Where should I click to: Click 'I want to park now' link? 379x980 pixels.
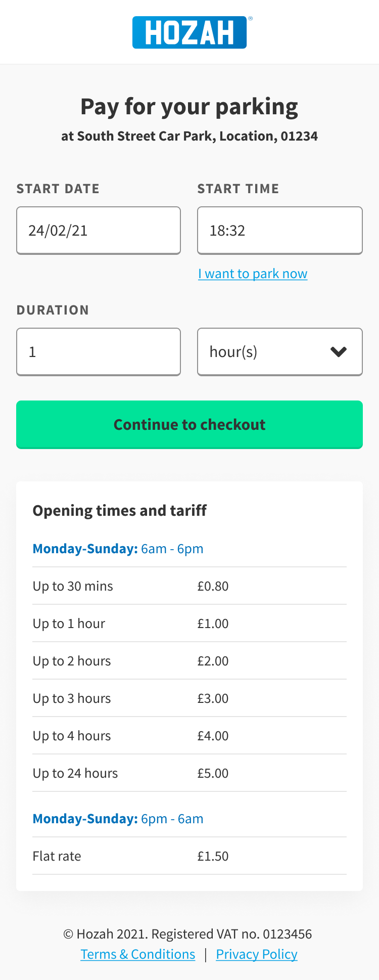click(x=253, y=274)
